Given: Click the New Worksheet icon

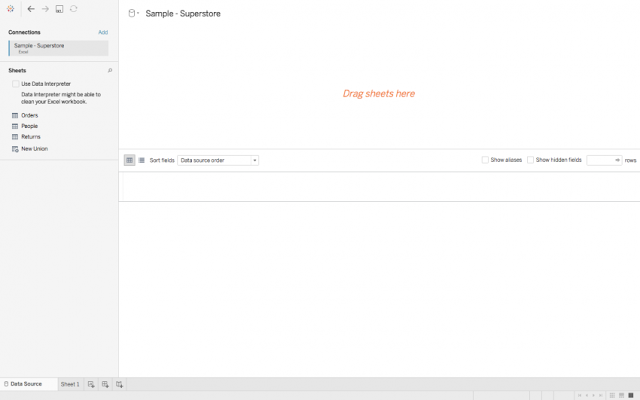Looking at the screenshot, I should [91, 384].
